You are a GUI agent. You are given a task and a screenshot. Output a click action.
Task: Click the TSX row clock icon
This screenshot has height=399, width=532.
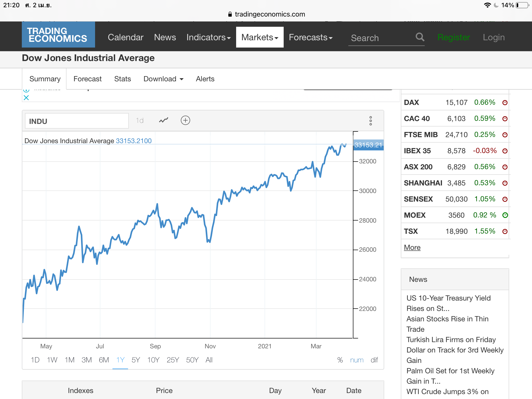pos(505,231)
